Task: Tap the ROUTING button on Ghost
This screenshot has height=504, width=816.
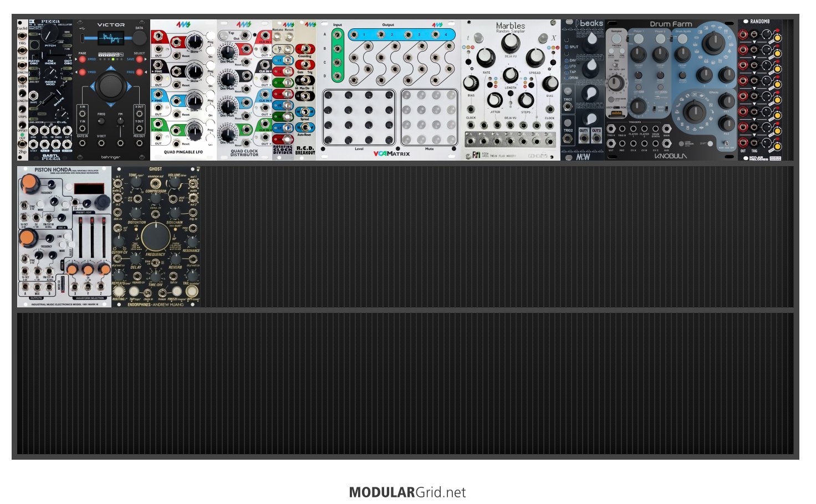Action: click(x=119, y=292)
